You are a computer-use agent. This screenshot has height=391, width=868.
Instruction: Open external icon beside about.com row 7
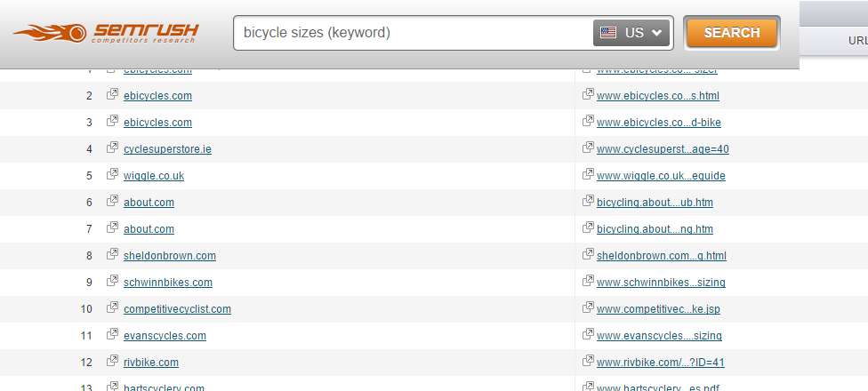point(112,227)
